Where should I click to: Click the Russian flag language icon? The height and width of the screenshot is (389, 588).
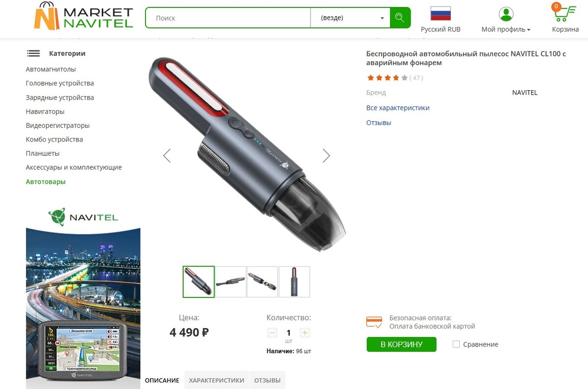tap(441, 13)
